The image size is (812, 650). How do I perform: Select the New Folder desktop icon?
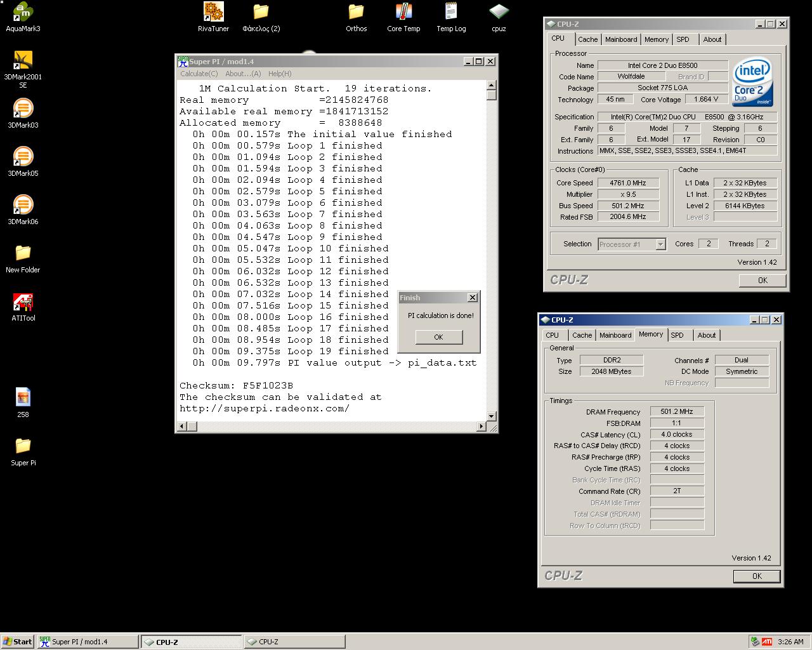tap(23, 258)
